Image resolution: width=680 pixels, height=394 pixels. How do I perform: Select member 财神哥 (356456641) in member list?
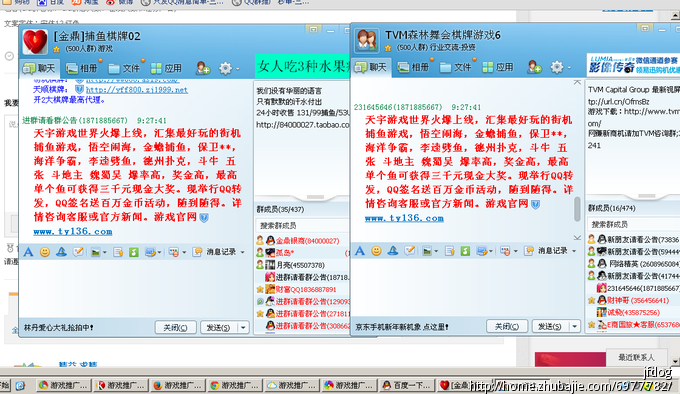click(634, 300)
